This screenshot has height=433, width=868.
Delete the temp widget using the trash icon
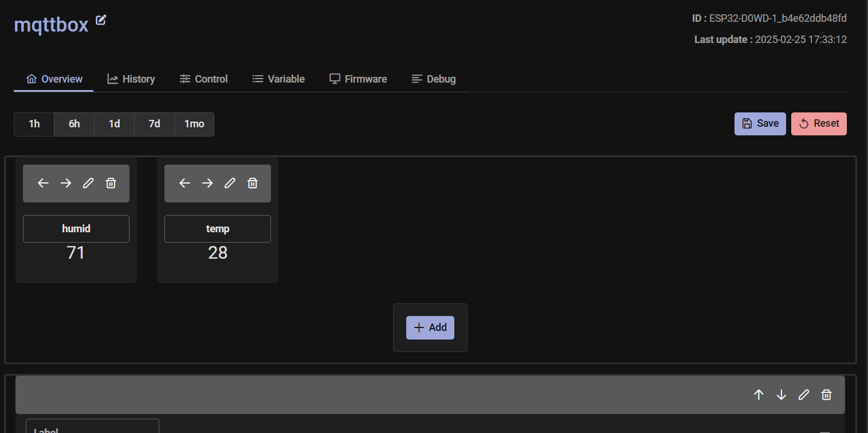pos(252,183)
